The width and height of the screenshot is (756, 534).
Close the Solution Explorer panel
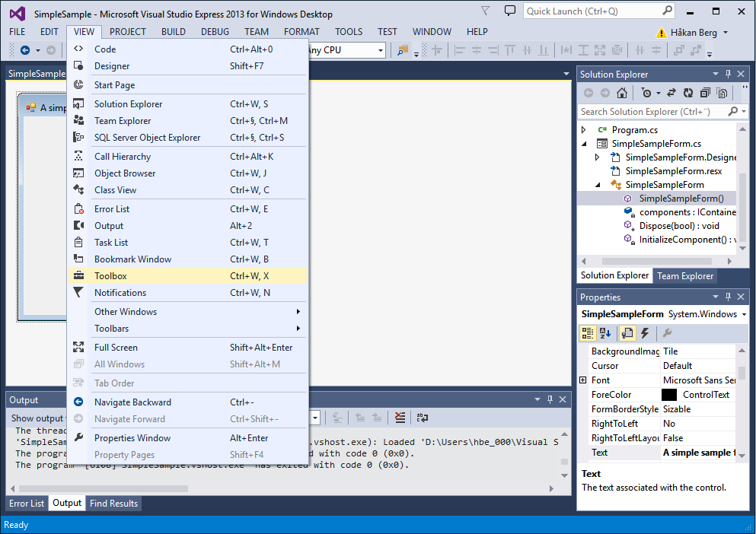(741, 74)
